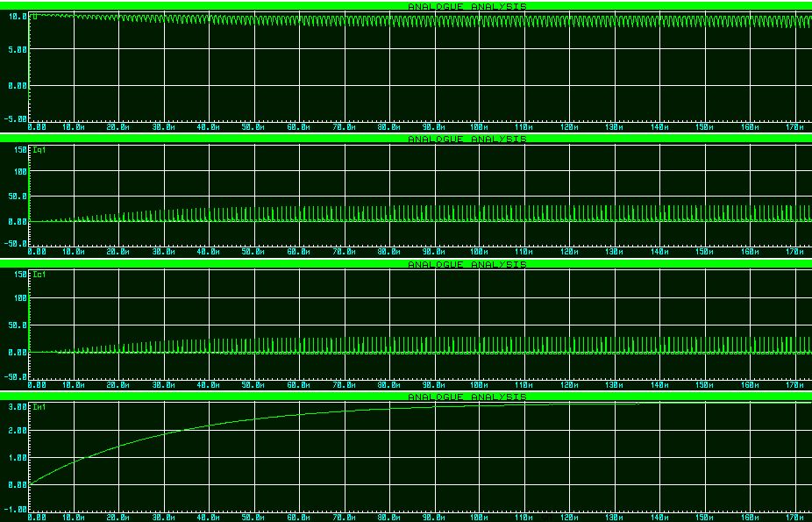812x522 pixels.
Task: Click the 20.0m time label under Im1 graph
Action: pos(118,518)
